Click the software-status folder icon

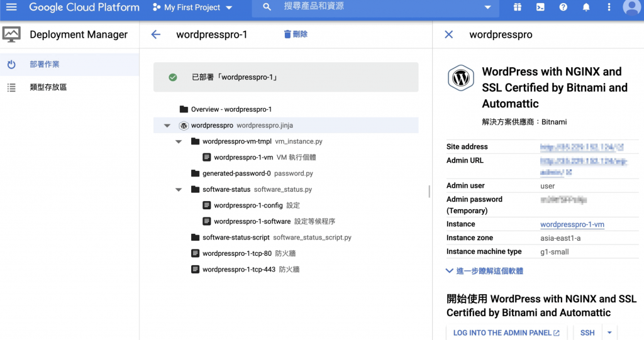click(196, 189)
